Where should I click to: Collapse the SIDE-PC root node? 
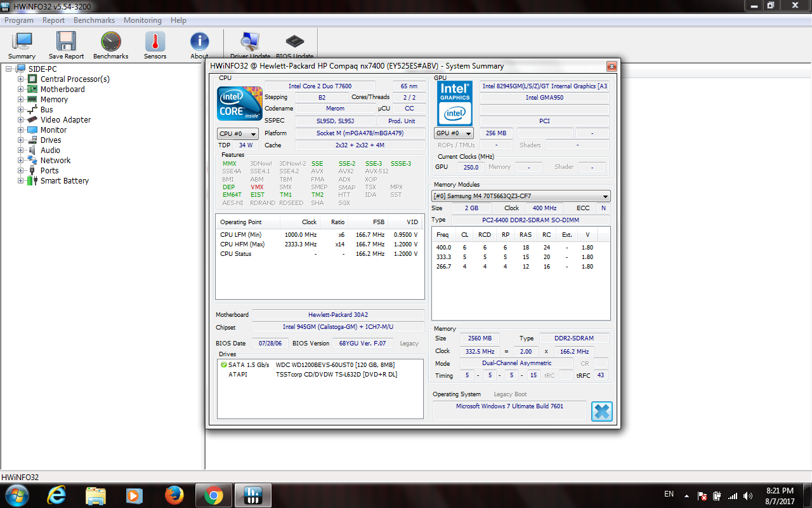coord(9,69)
